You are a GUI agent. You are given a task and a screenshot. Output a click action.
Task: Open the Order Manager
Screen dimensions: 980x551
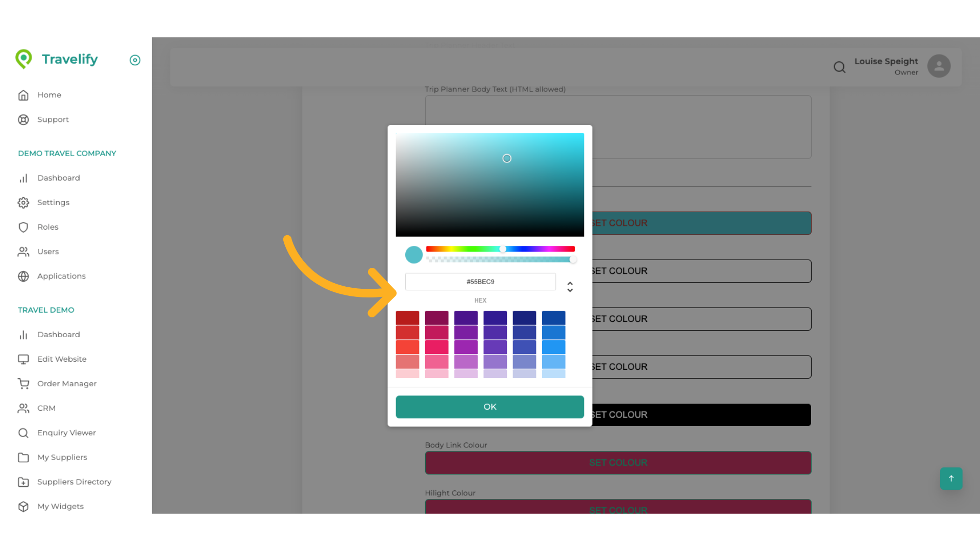pyautogui.click(x=67, y=383)
